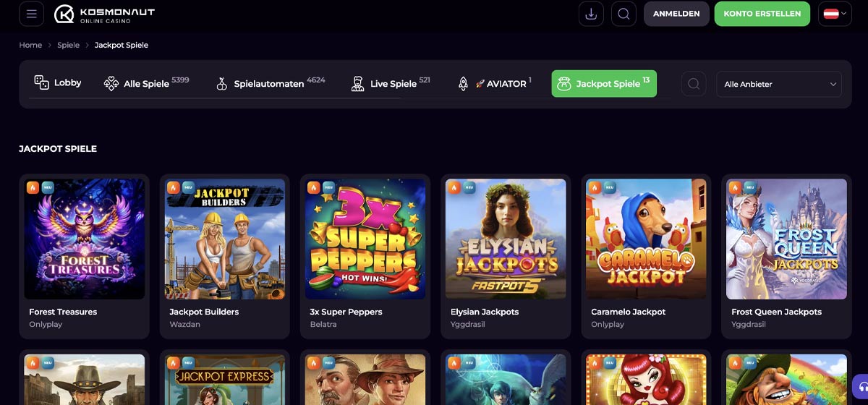Click the Belatra provider name

pos(324,325)
